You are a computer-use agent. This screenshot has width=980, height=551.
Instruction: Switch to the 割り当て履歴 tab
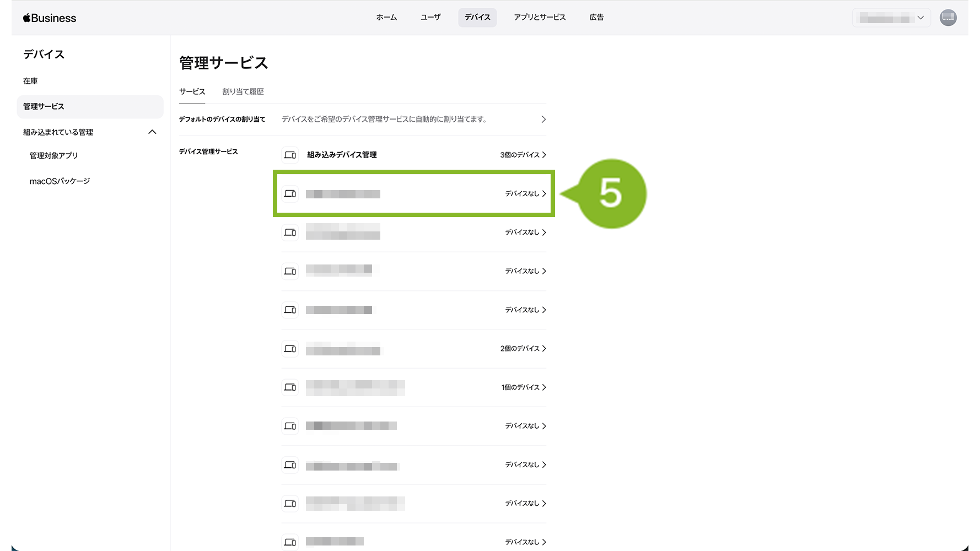click(x=243, y=91)
